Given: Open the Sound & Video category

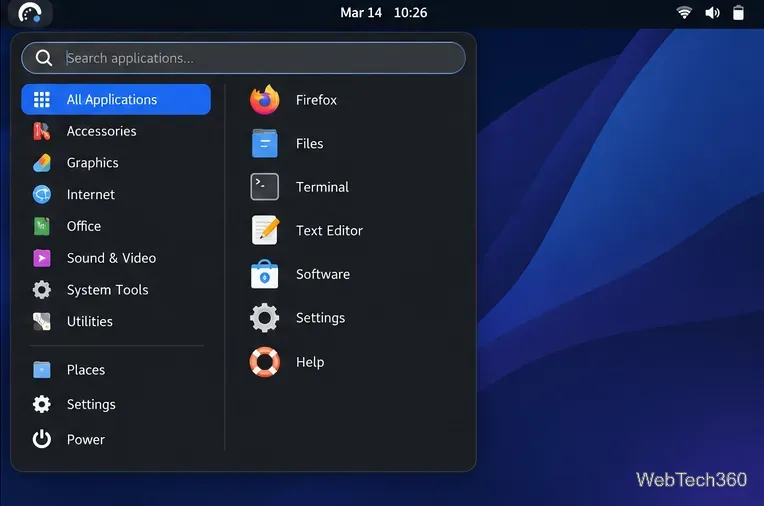Looking at the screenshot, I should pos(116,258).
